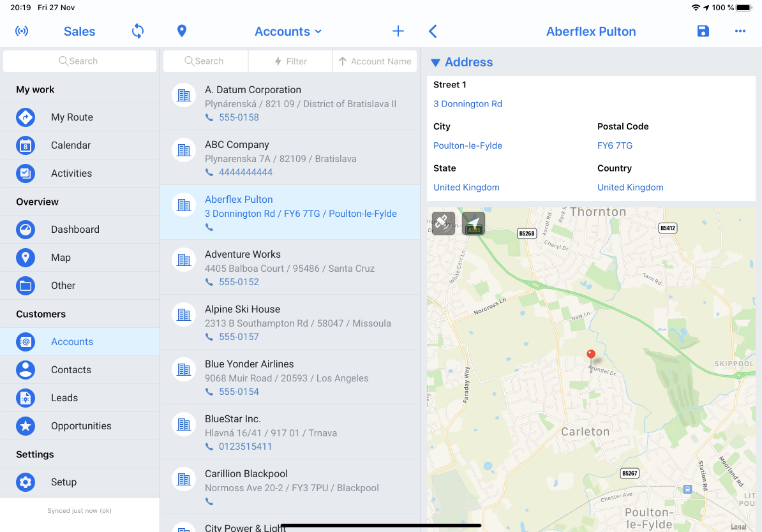Click the Sales sidebar search field
Image resolution: width=762 pixels, height=532 pixels.
click(x=80, y=61)
